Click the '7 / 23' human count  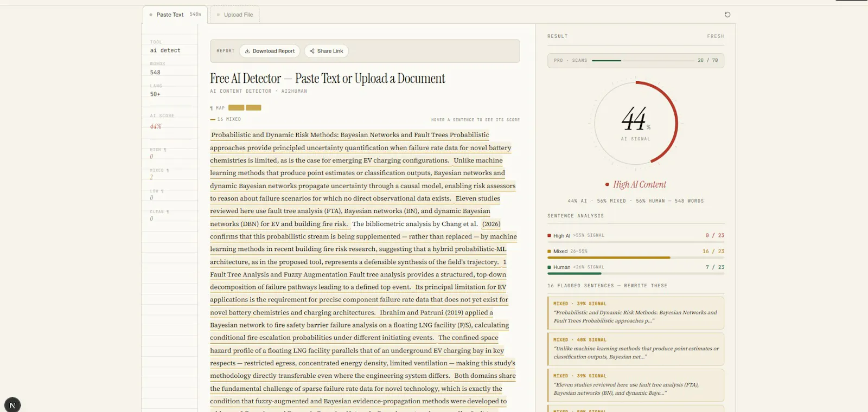pyautogui.click(x=715, y=267)
